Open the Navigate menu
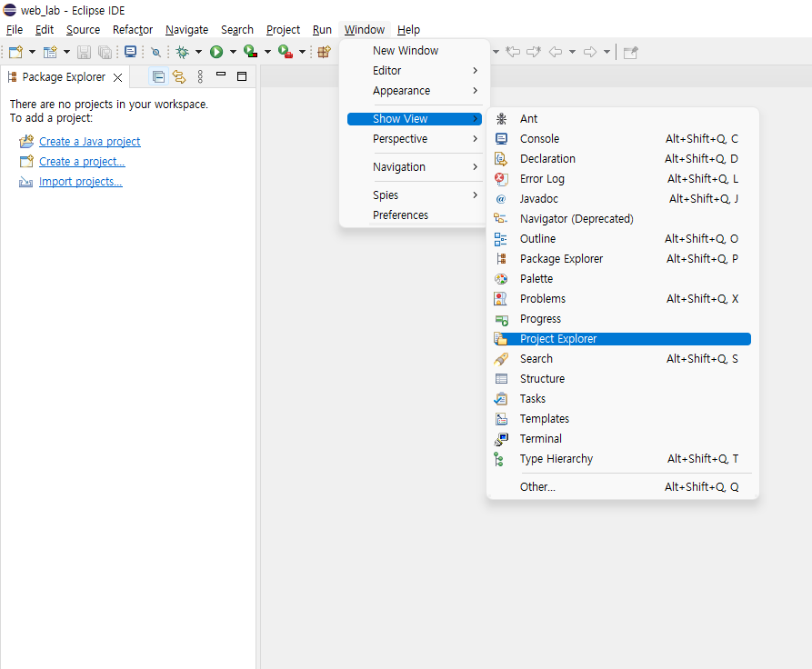812x669 pixels. click(186, 29)
